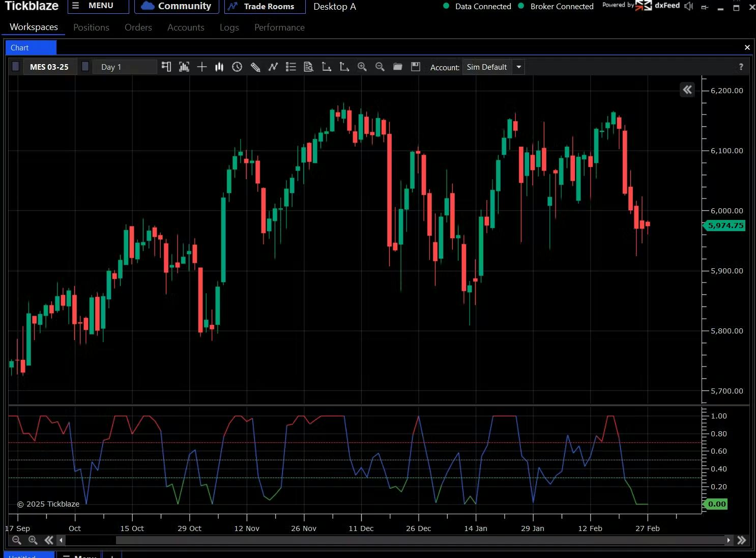Click the 6,200.00 price axis label
The width and height of the screenshot is (756, 558).
(726, 91)
